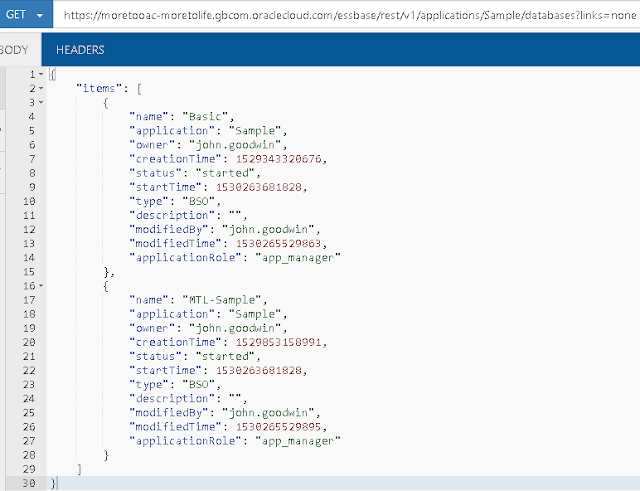Viewport: 640px width, 491px height.
Task: Click modifiedTime value 1530265529895
Action: pos(279,427)
